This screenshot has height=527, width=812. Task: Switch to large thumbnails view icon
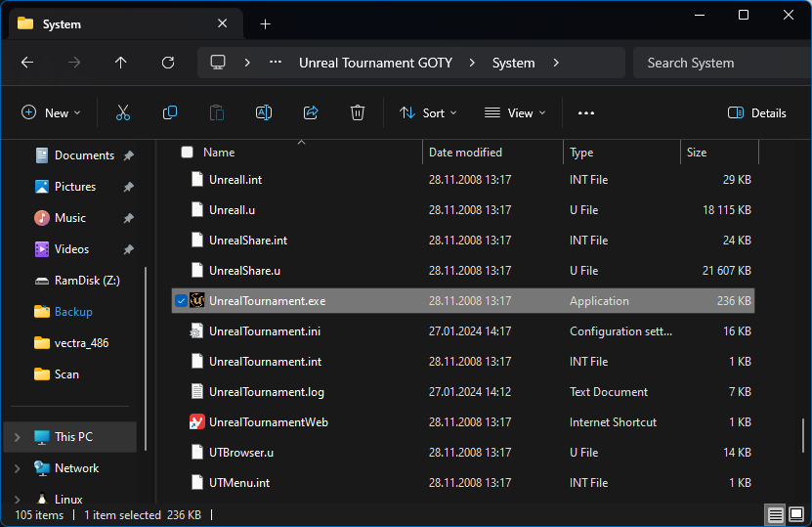point(795,515)
